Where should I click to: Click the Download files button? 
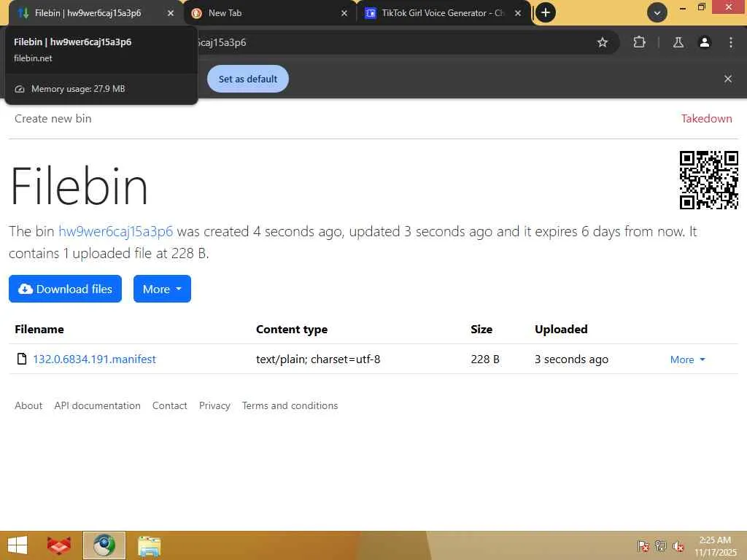65,289
